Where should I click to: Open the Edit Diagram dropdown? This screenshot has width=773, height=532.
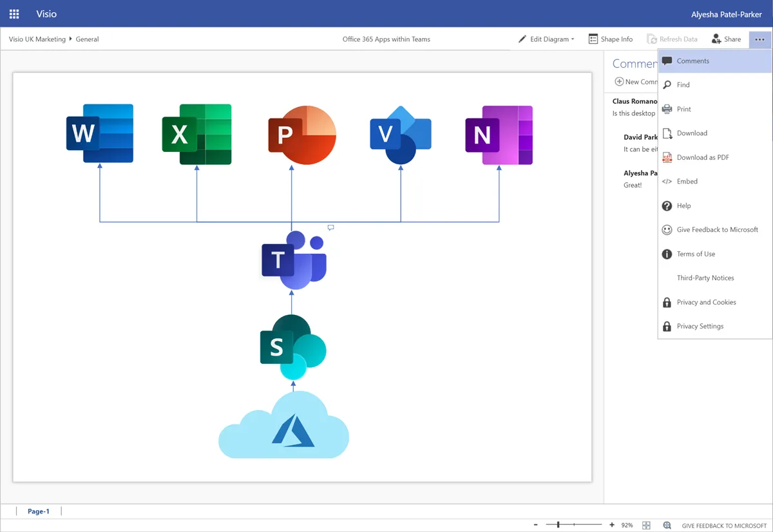tap(546, 39)
